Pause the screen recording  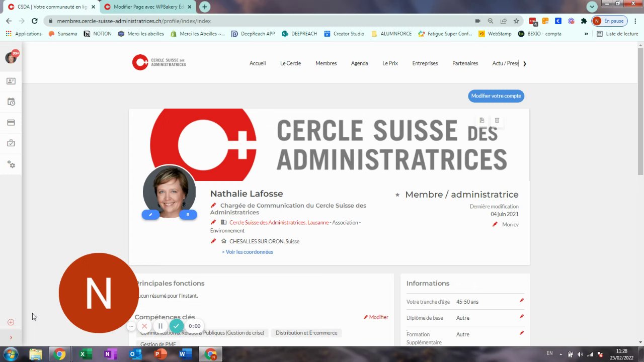point(160,326)
